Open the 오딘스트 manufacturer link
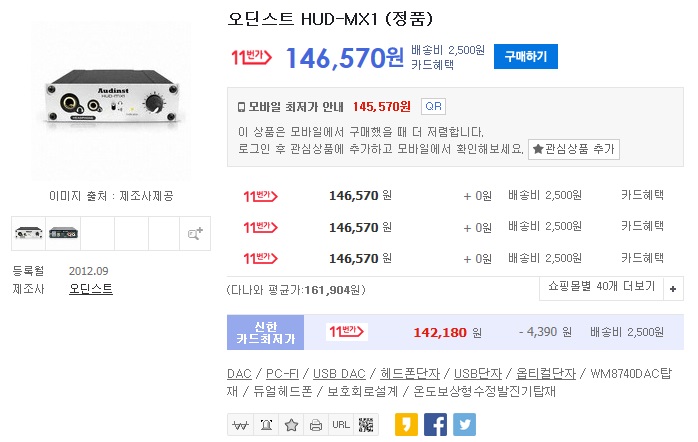This screenshot has width=698, height=442. 90,289
